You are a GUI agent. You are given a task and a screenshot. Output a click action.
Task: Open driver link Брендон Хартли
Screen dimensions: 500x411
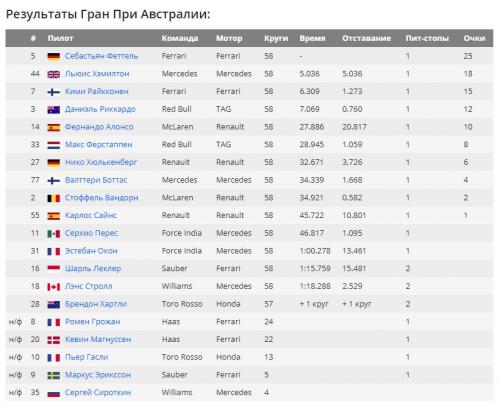coord(96,304)
